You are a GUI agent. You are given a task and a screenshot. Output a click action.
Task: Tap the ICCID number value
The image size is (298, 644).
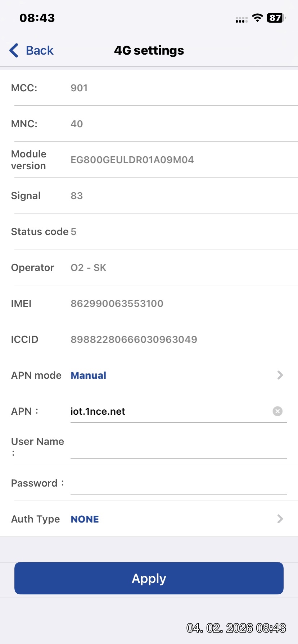134,339
